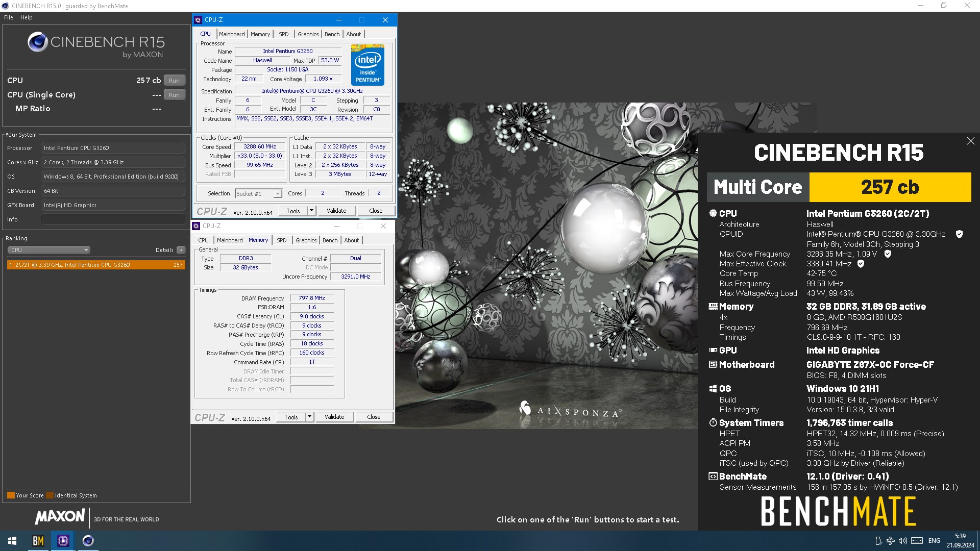Click the Motherboard icon in BenchMate panel

pyautogui.click(x=713, y=364)
